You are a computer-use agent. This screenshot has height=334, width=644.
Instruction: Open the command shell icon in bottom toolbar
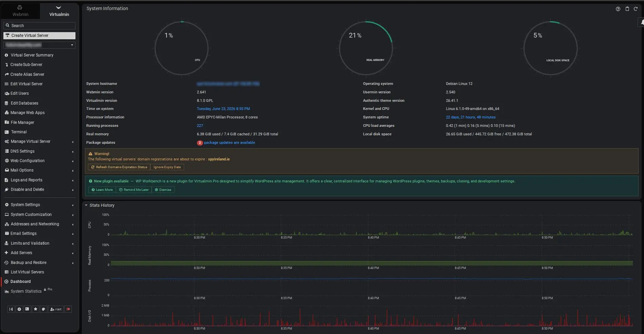tap(27, 309)
